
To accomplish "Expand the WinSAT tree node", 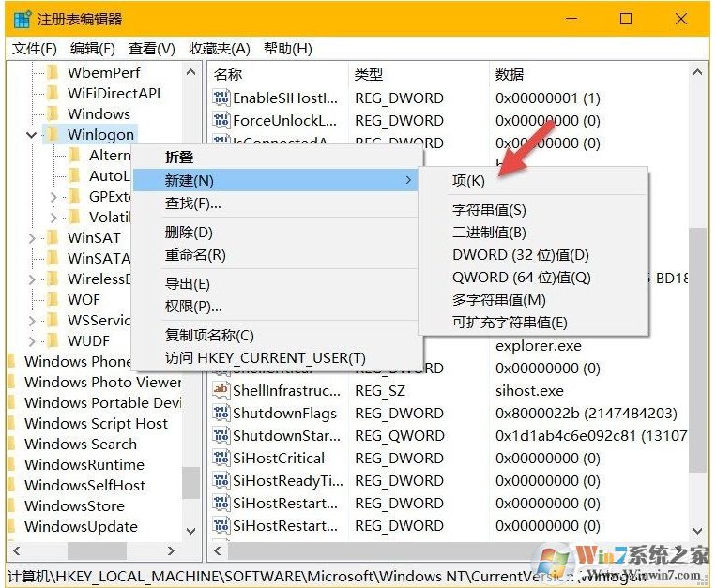I will point(32,238).
